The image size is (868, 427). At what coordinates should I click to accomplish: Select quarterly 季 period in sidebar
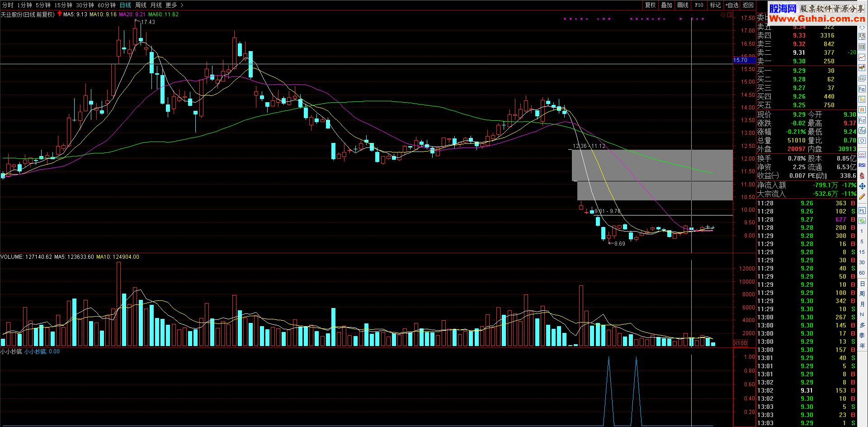coord(862,336)
